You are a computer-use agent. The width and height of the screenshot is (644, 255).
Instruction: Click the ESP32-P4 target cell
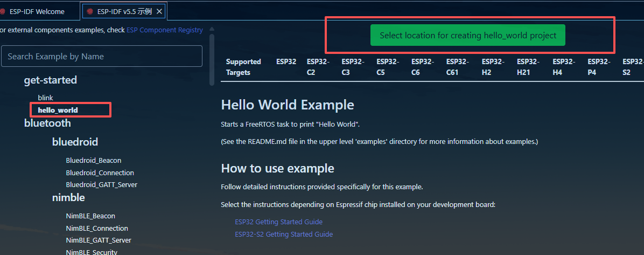(599, 67)
